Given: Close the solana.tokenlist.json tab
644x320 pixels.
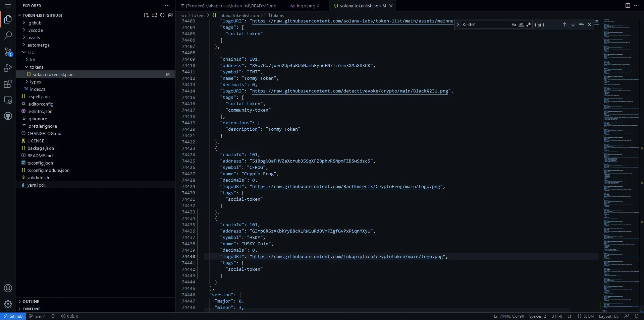Looking at the screenshot, I should pyautogui.click(x=391, y=6).
